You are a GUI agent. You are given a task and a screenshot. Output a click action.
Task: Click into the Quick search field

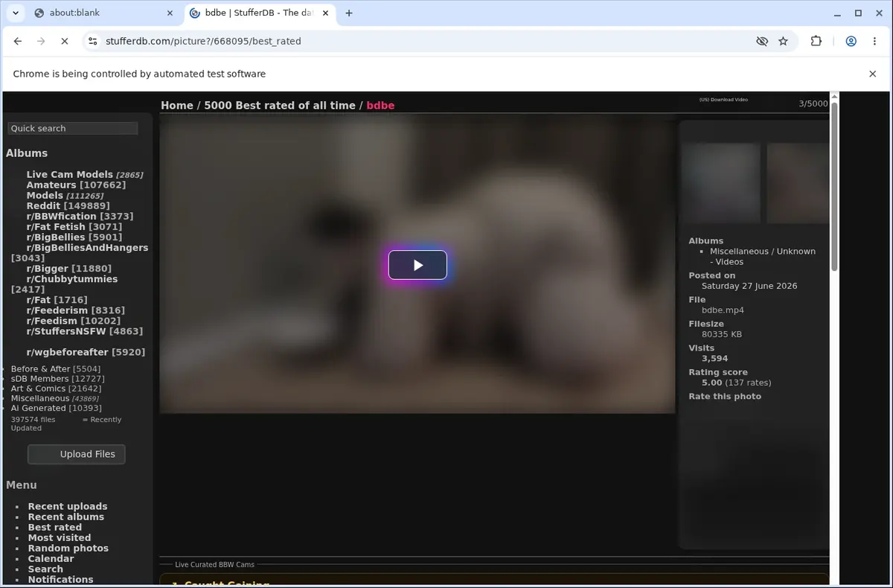tap(73, 128)
